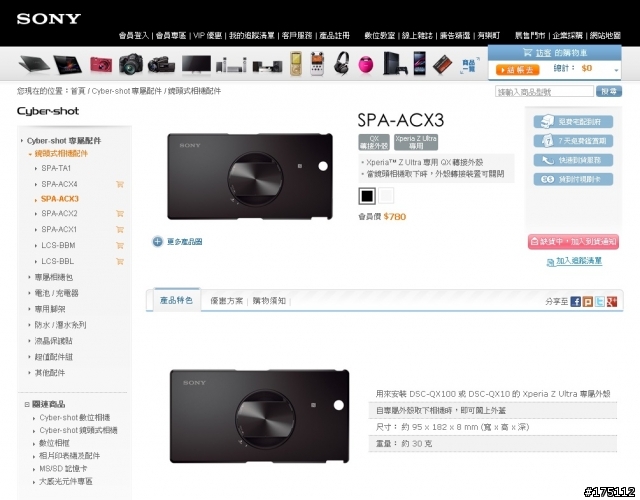
Task: Click the plus icon for more product images
Action: [x=158, y=242]
